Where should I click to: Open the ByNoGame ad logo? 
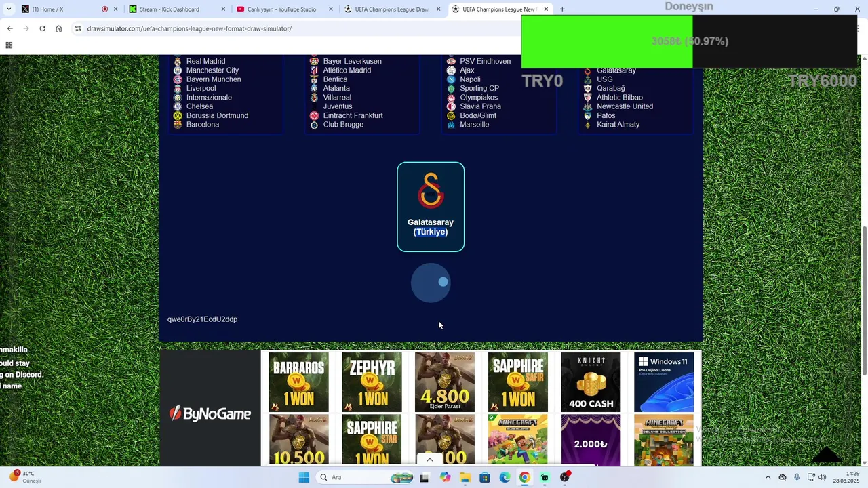tap(210, 413)
